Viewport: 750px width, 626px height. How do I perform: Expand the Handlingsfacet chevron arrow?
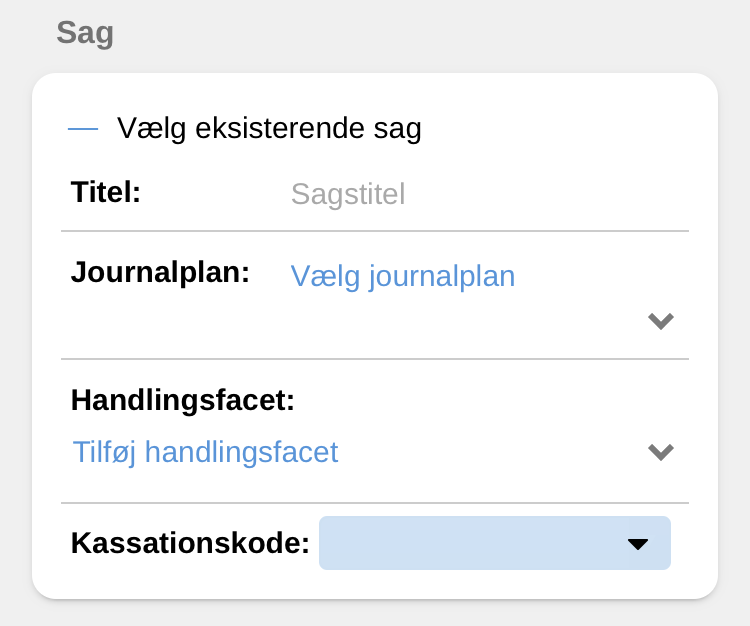point(660,452)
